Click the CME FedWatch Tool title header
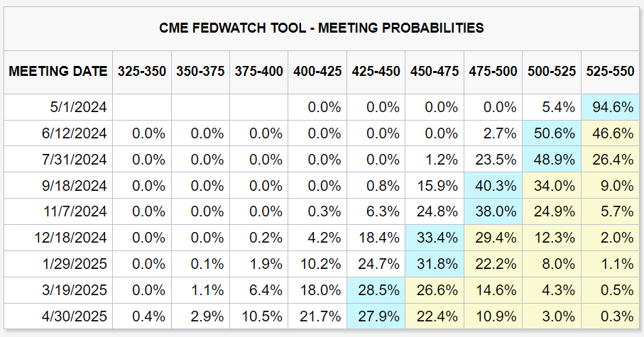The height and width of the screenshot is (337, 644). pyautogui.click(x=322, y=28)
